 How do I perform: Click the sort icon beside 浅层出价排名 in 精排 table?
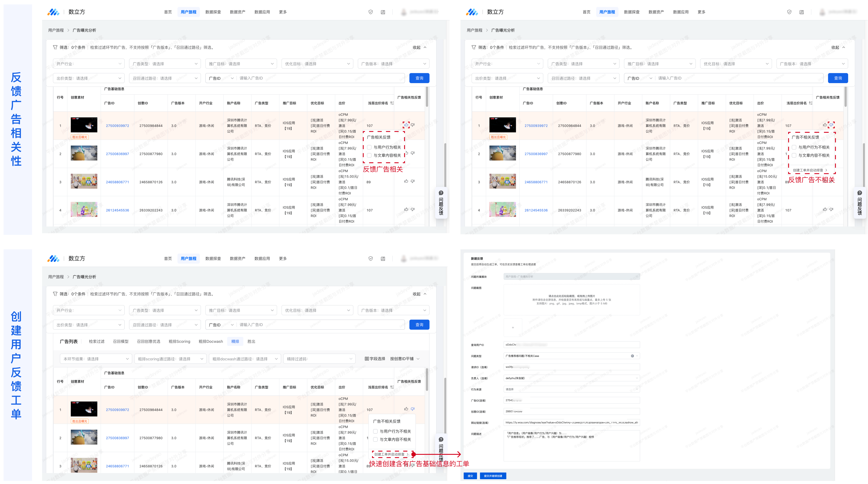pyautogui.click(x=391, y=387)
